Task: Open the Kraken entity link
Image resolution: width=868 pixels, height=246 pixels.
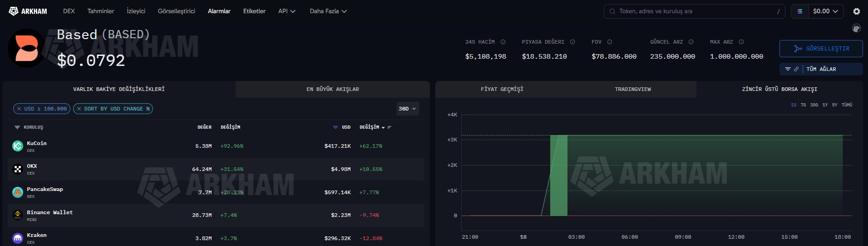Action: (37, 235)
